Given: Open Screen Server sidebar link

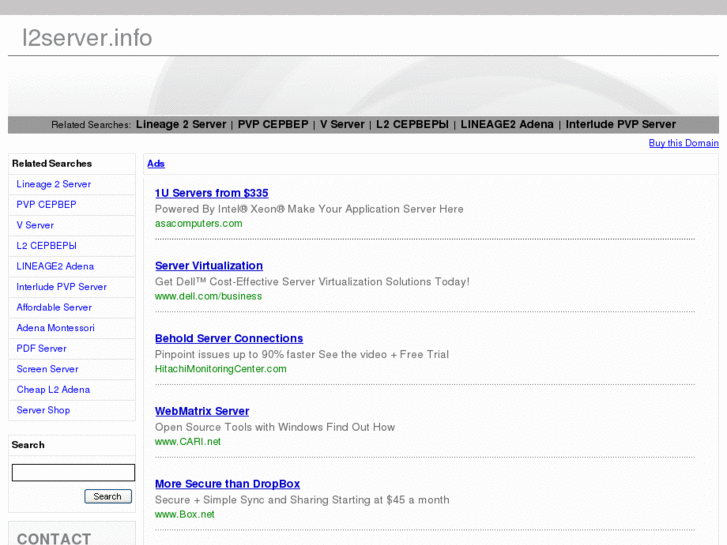Looking at the screenshot, I should coord(47,369).
